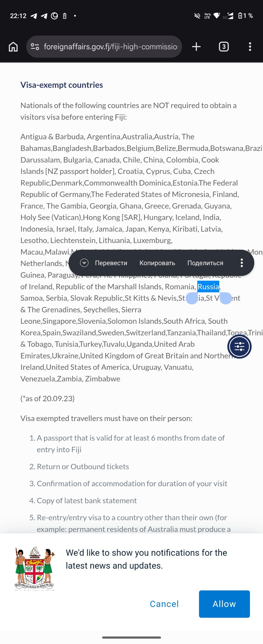Choose Перевести in the selection menu
This screenshot has height=644, width=263.
(111, 263)
